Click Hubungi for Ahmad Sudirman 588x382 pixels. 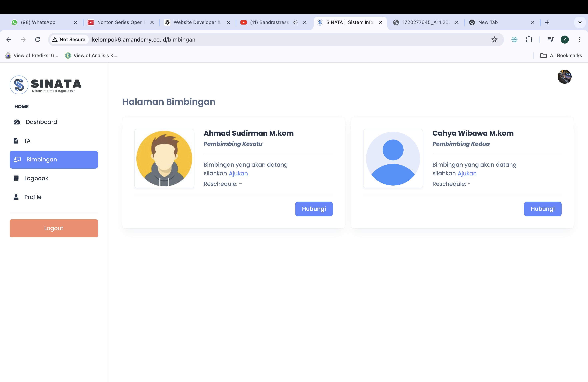[x=314, y=209]
